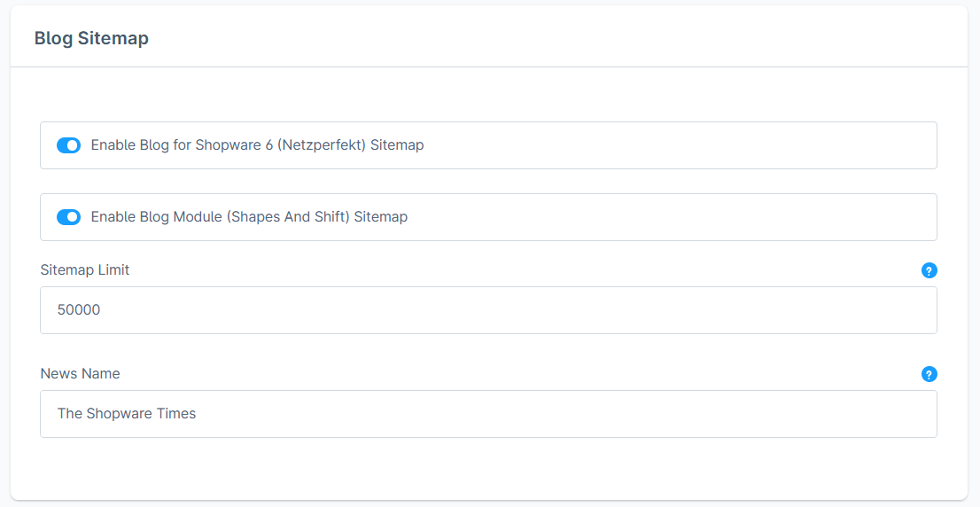Toggle the Netzperfekt blog sitemap switch

click(68, 145)
